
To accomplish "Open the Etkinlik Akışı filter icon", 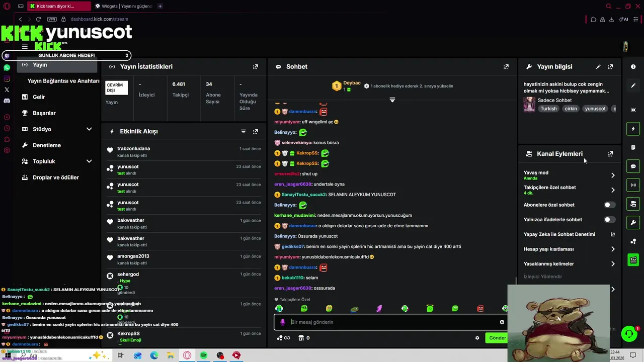I will tap(244, 131).
